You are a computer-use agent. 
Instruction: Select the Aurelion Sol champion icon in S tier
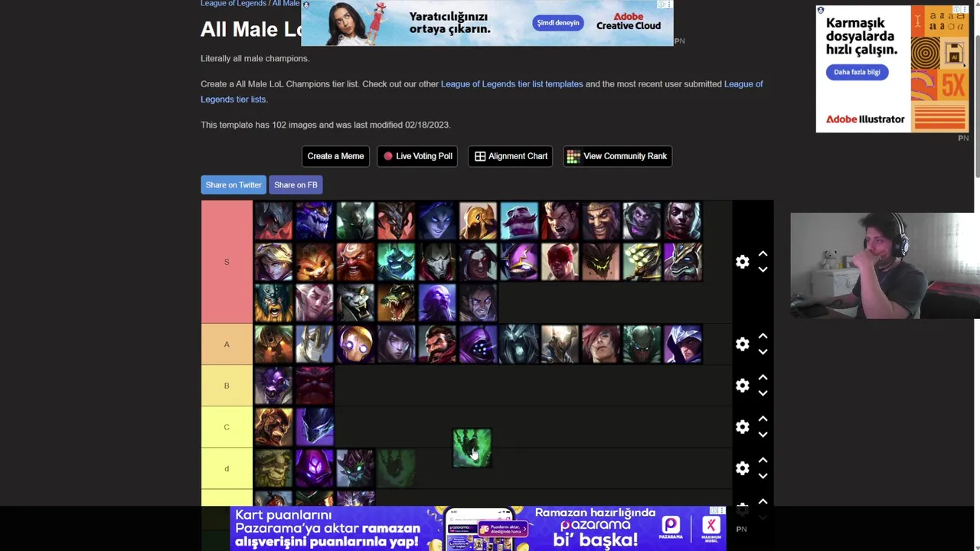coord(315,220)
